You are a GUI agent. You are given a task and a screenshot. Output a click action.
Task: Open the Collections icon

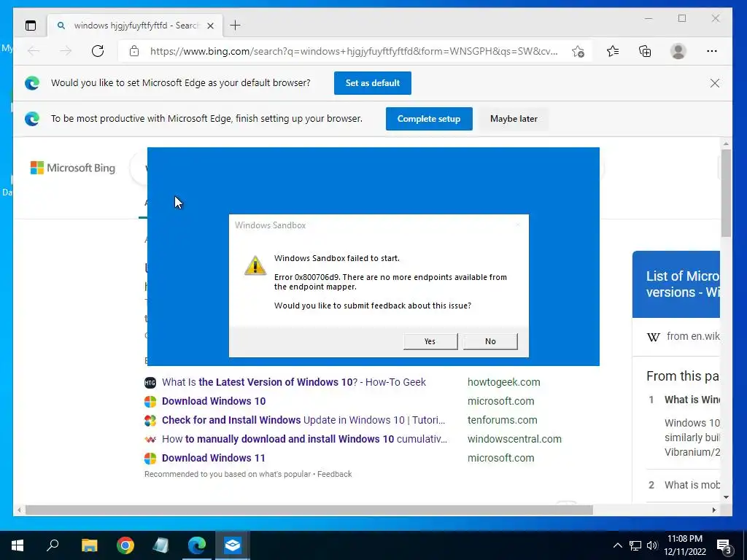(645, 51)
